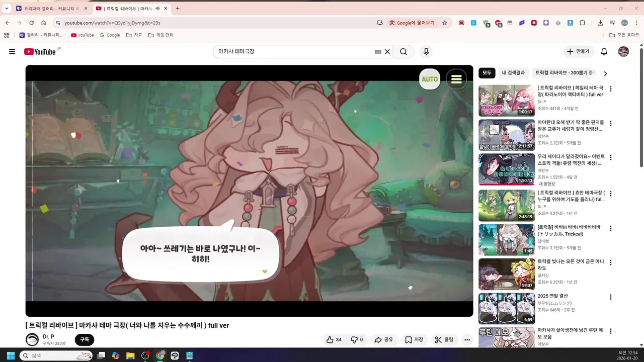Open options menu for 조안 테마극장 video
Screen dimensions: 644x362
[611, 193]
